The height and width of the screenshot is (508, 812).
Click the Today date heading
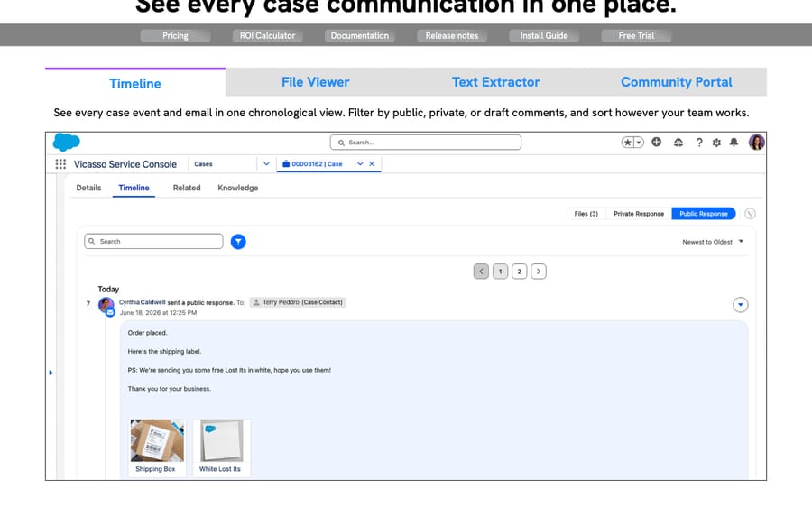coord(108,290)
